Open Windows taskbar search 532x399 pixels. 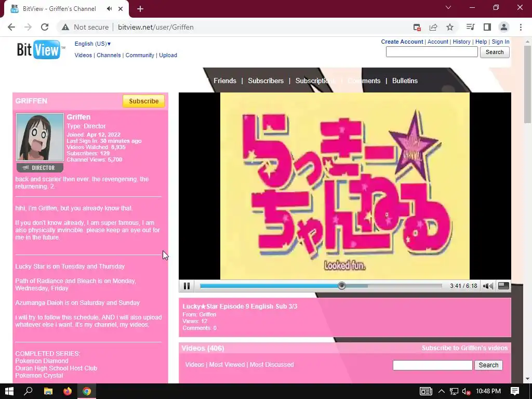pyautogui.click(x=28, y=391)
